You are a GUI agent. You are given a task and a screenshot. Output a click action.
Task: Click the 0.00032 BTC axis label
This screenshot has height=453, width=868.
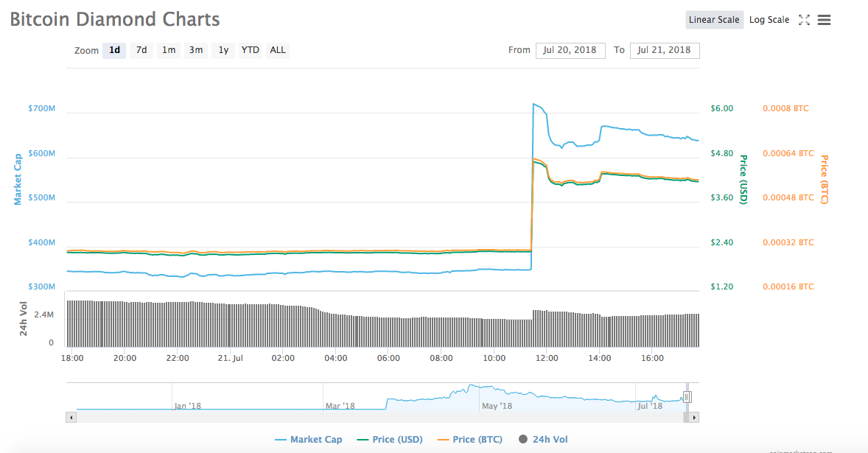click(788, 242)
